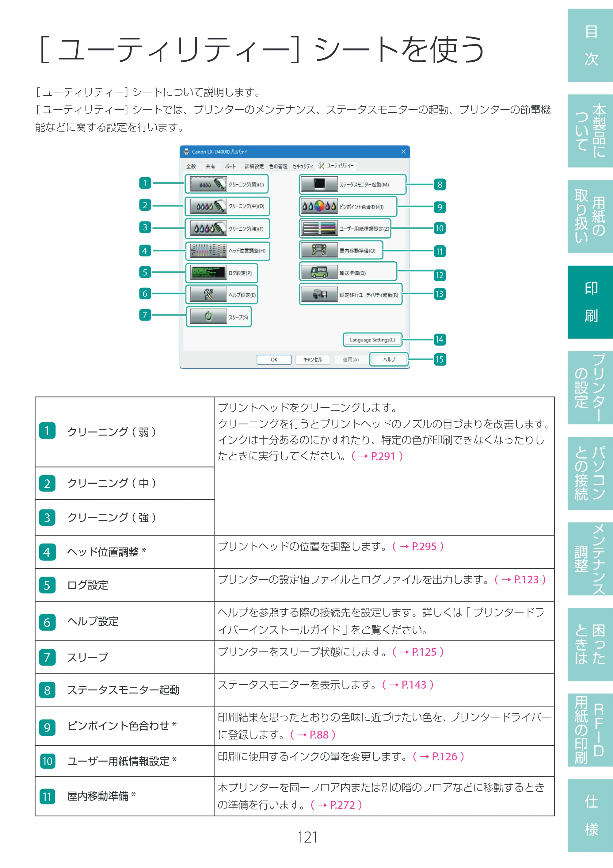This screenshot has height=868, width=613.
Task: Put printer to sleep with スリープ(S)
Action: click(x=208, y=317)
